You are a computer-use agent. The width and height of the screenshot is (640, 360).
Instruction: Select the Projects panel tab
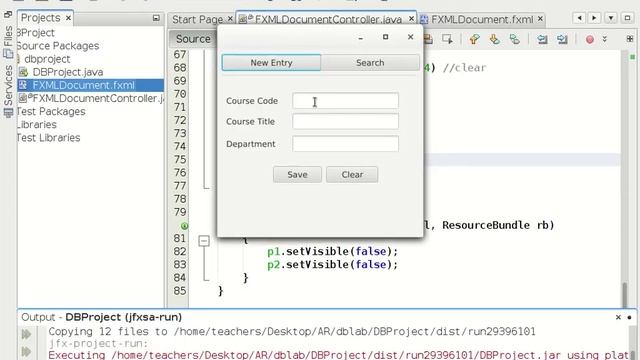click(40, 18)
